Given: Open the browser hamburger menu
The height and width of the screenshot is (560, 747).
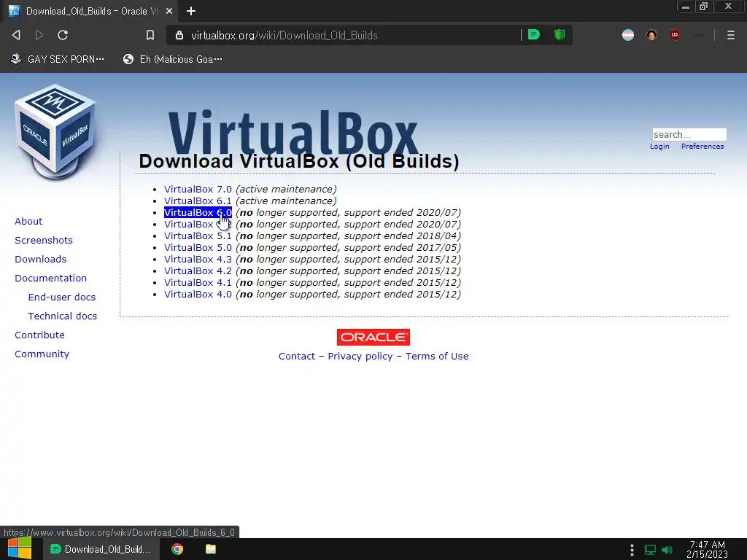Looking at the screenshot, I should point(730,35).
